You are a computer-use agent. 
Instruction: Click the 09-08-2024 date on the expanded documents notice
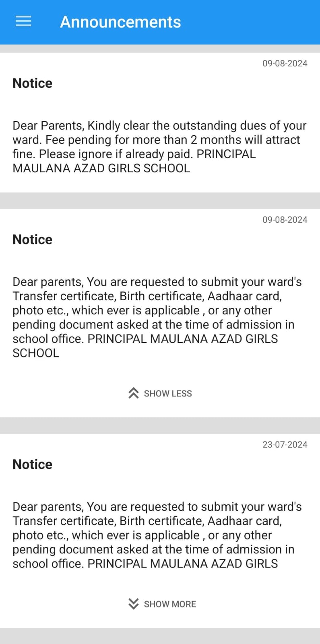[x=285, y=220]
